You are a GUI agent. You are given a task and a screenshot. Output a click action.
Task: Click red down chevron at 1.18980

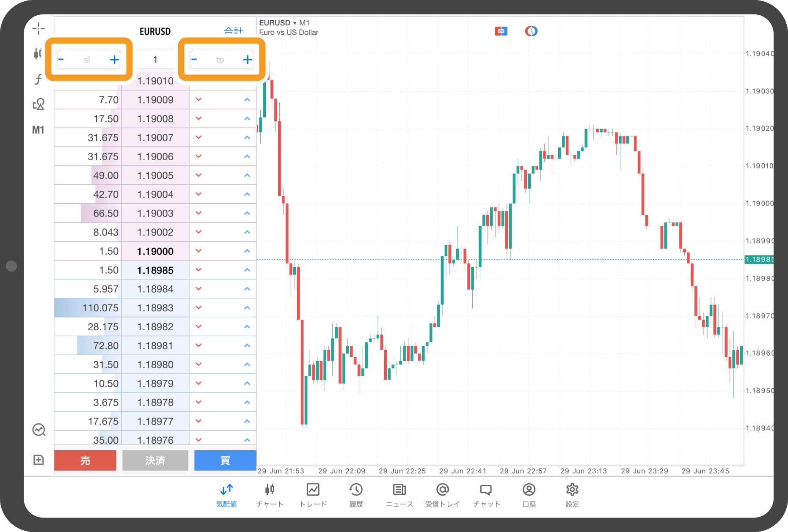pos(198,365)
